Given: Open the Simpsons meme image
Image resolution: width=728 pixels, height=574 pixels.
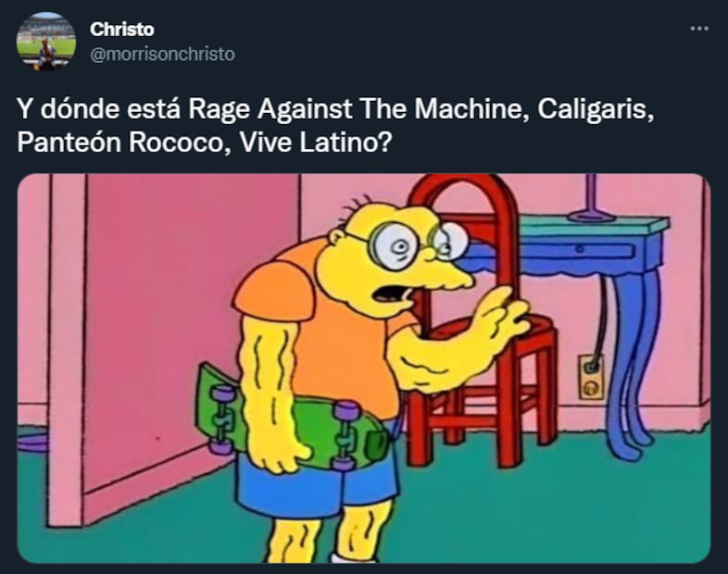Looking at the screenshot, I should pos(363,368).
